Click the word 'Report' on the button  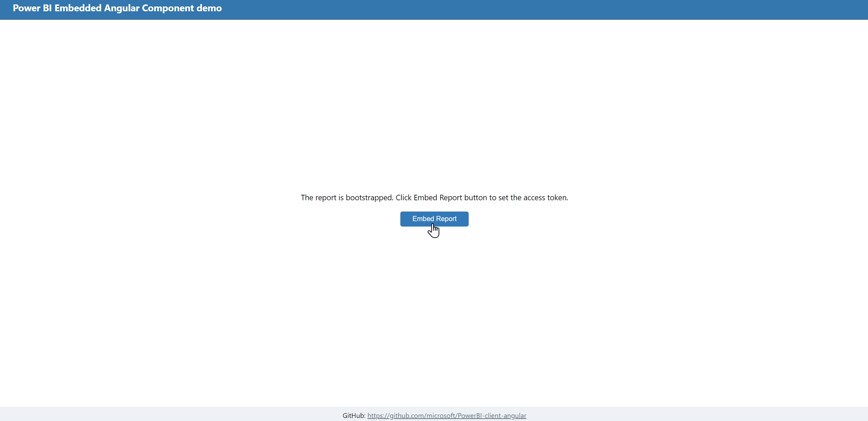446,219
